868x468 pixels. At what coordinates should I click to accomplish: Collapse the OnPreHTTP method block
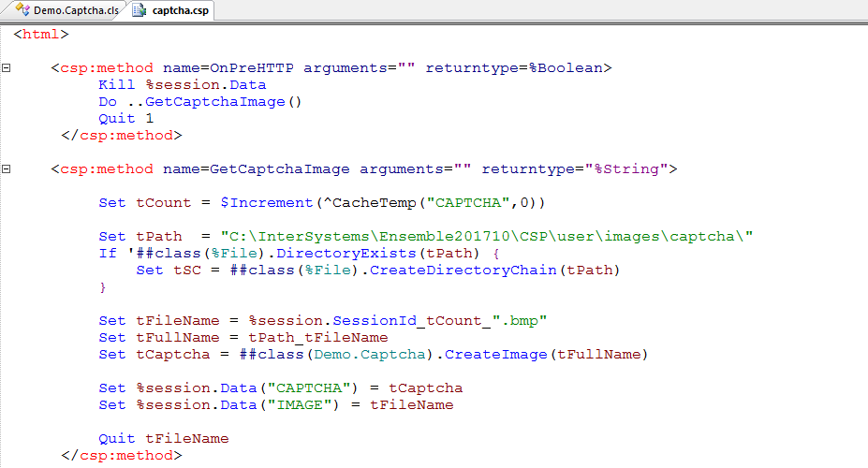click(7, 68)
